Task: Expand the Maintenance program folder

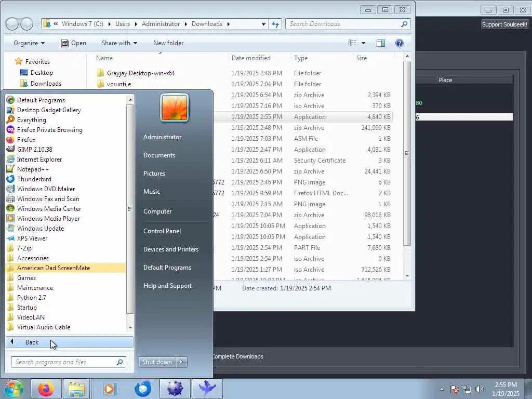Action: 35,287
